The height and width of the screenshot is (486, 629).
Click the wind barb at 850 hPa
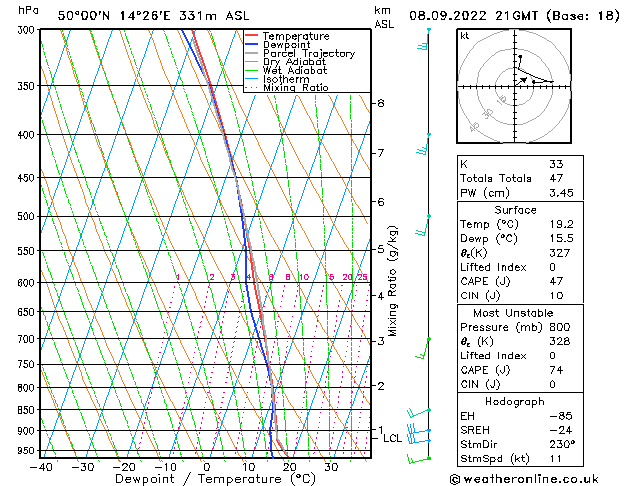419,413
